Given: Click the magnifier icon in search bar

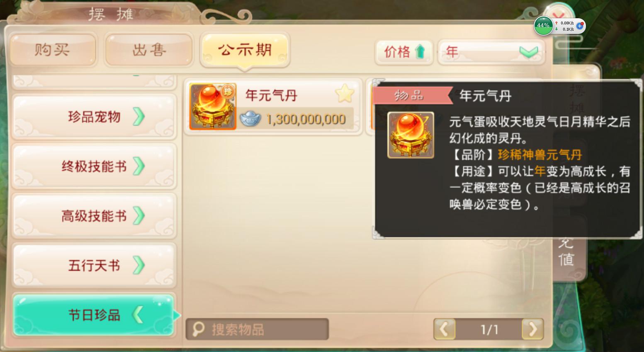Looking at the screenshot, I should point(198,329).
